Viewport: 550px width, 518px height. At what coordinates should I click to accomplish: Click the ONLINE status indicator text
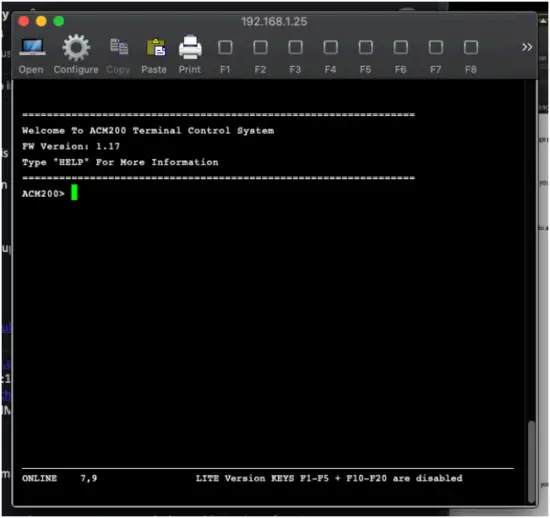click(x=39, y=478)
